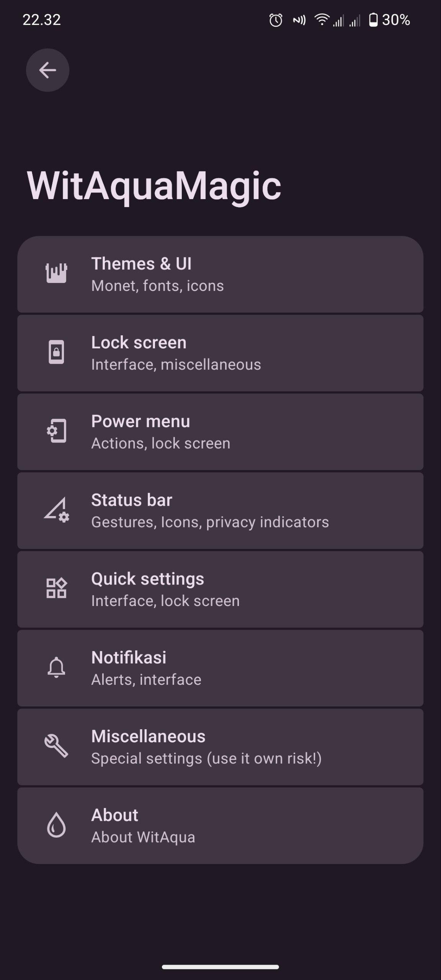Screen dimensions: 441x980
Task: Open Miscellaneous special settings
Action: coord(220,747)
